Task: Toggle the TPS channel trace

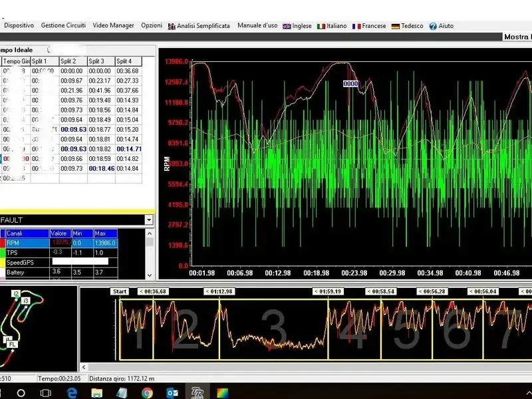Action: 33,253
